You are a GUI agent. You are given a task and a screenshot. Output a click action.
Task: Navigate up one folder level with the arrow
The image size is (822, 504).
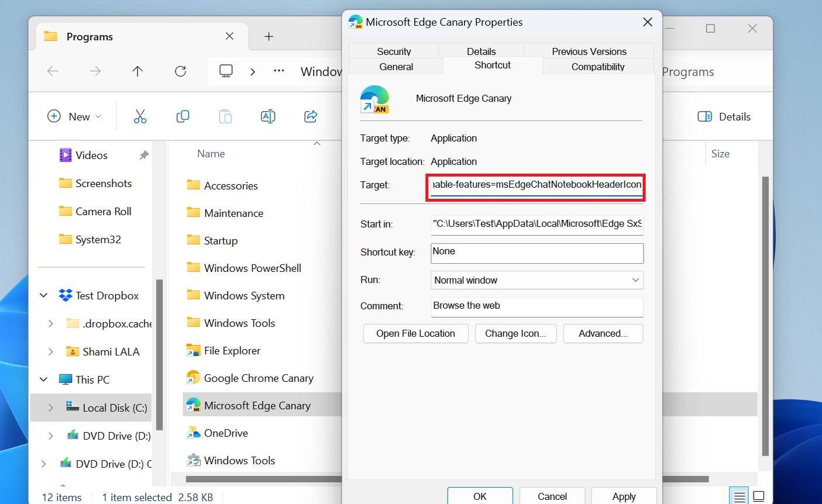click(137, 71)
